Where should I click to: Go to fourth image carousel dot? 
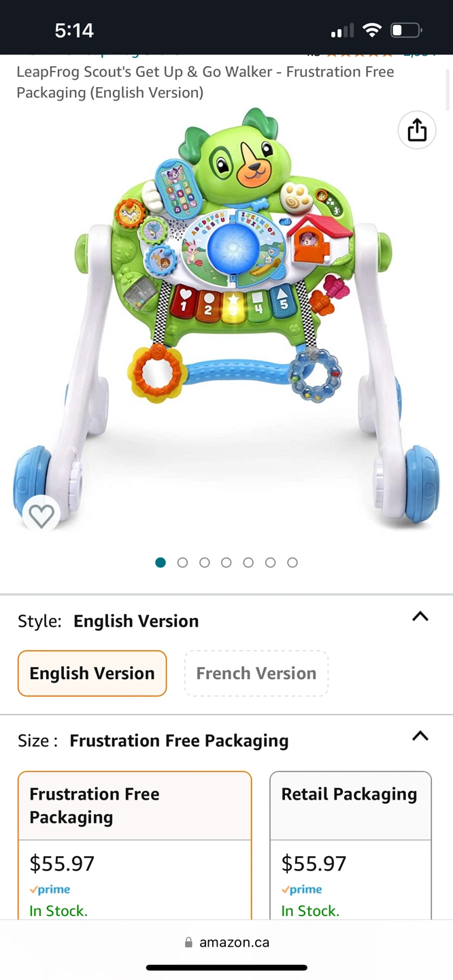[x=227, y=562]
